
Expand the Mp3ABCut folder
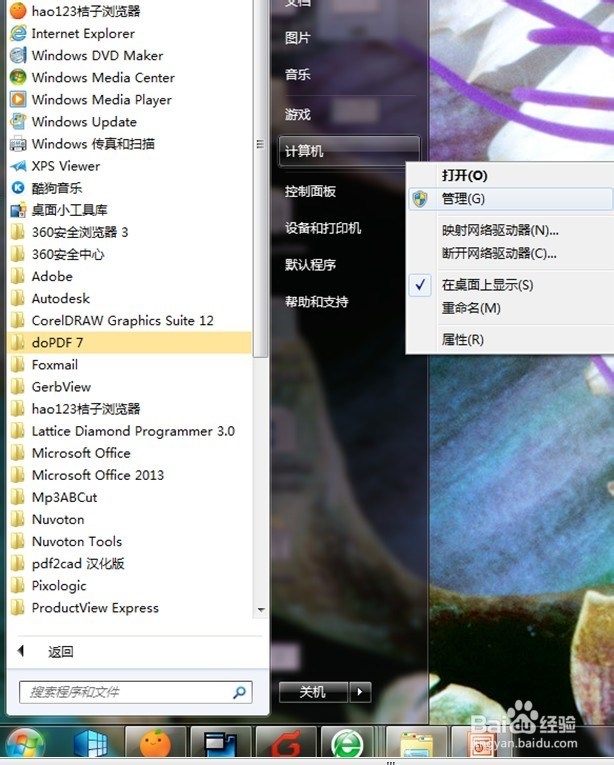click(130, 497)
